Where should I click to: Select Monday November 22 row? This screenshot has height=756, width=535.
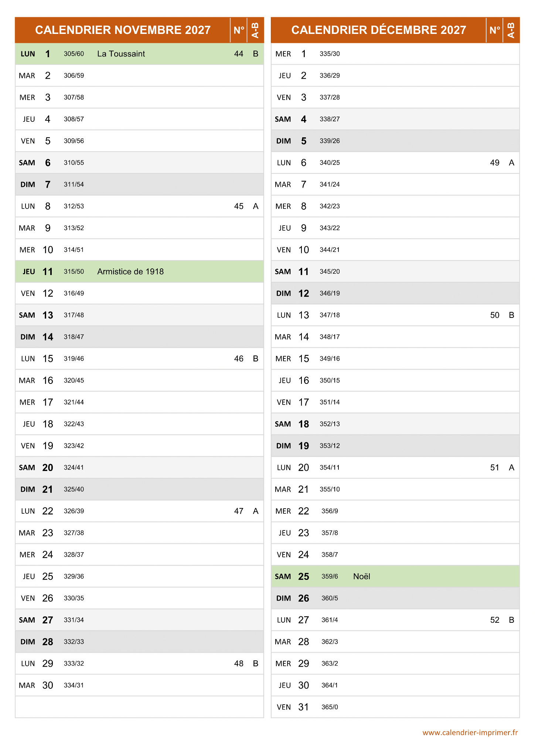(x=139, y=511)
